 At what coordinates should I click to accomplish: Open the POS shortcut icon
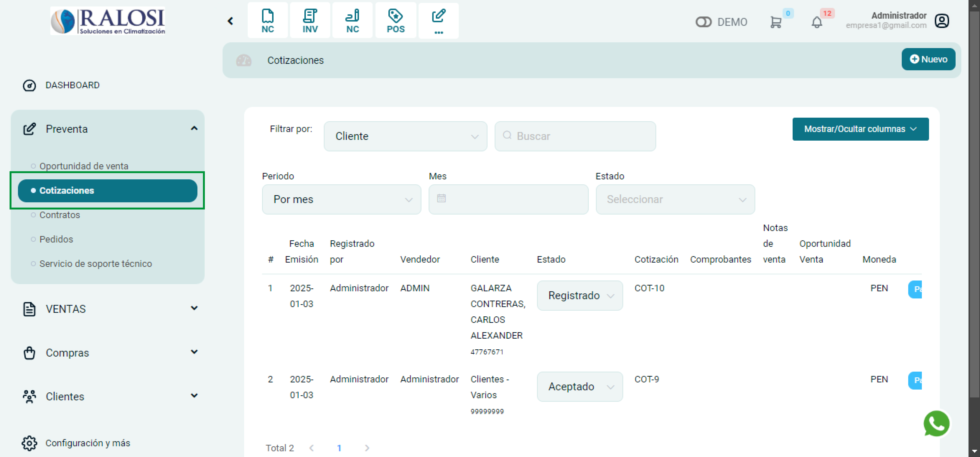[395, 21]
